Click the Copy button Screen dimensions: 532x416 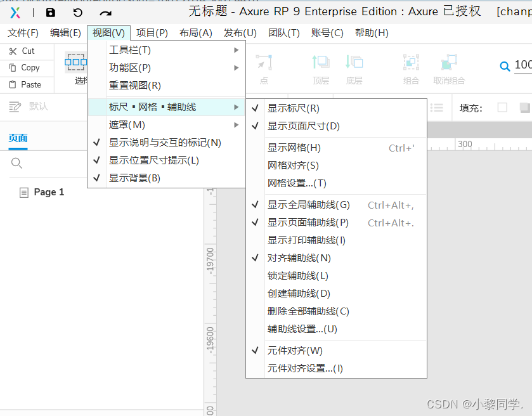coord(25,68)
